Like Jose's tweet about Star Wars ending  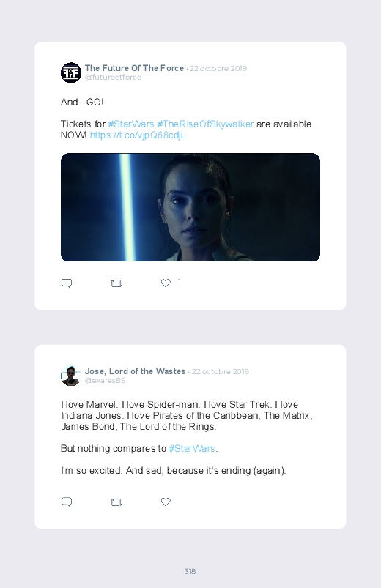[166, 502]
